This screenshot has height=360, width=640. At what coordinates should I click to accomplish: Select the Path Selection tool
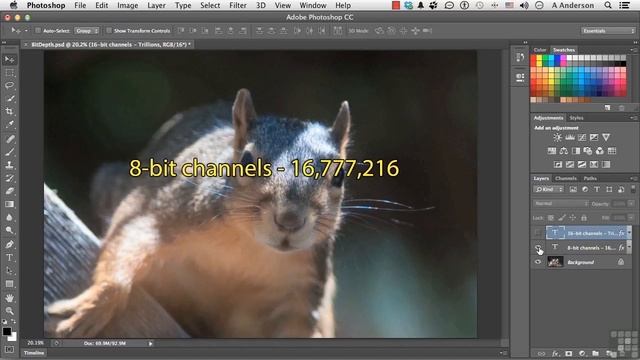point(9,270)
